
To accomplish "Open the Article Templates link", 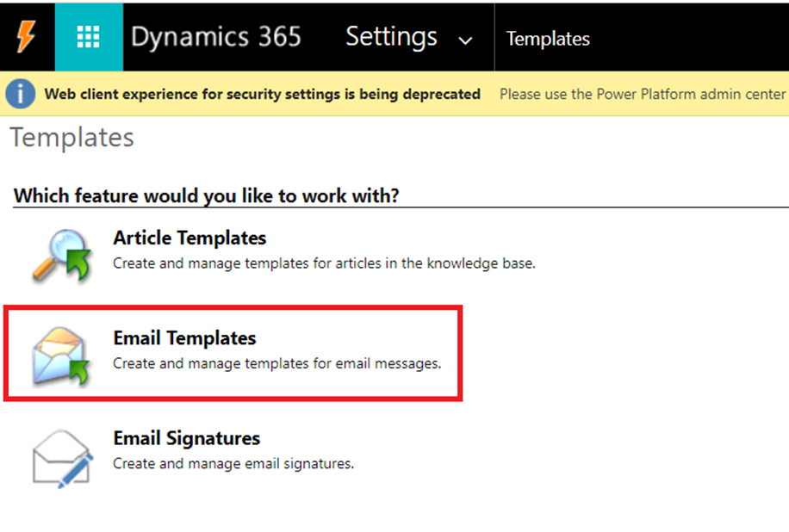I will click(189, 238).
